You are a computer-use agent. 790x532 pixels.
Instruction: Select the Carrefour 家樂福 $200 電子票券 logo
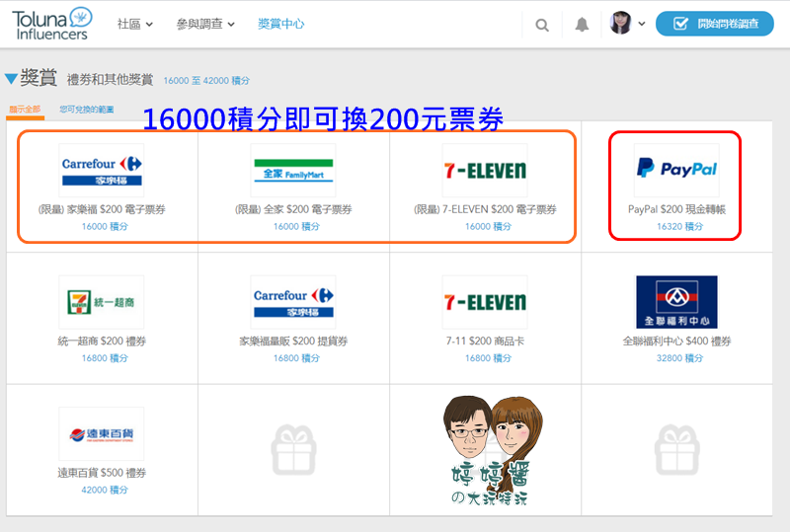102,171
